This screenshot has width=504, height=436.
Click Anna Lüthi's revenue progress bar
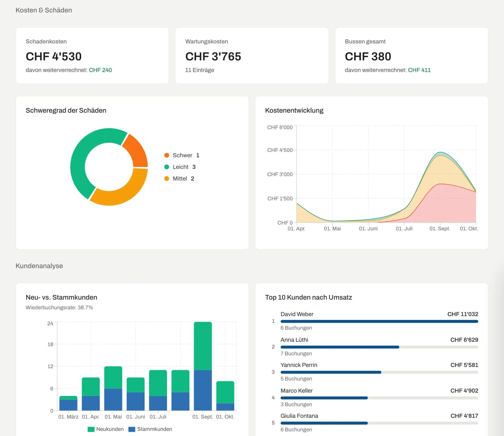click(x=379, y=347)
